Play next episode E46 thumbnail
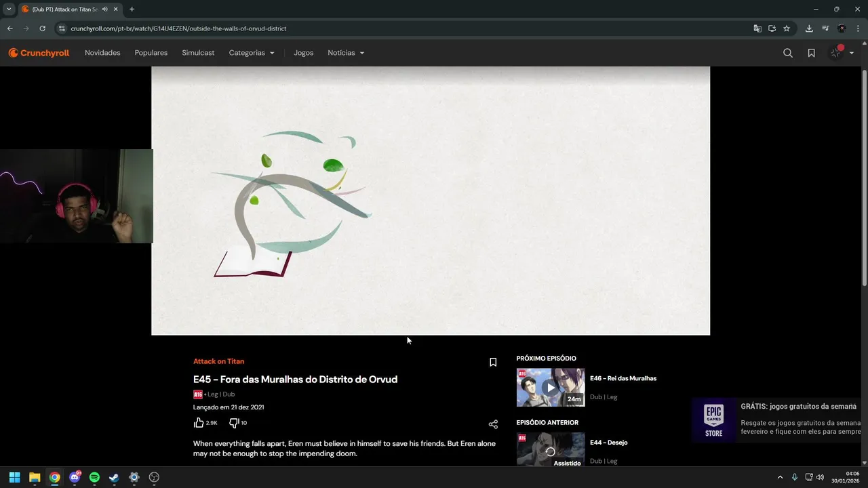Image resolution: width=868 pixels, height=488 pixels. [x=551, y=387]
